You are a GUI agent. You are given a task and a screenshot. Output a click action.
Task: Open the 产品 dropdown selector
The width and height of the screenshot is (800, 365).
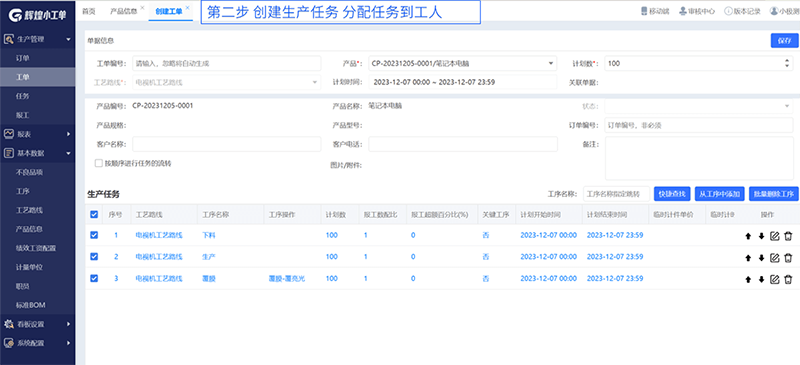462,63
